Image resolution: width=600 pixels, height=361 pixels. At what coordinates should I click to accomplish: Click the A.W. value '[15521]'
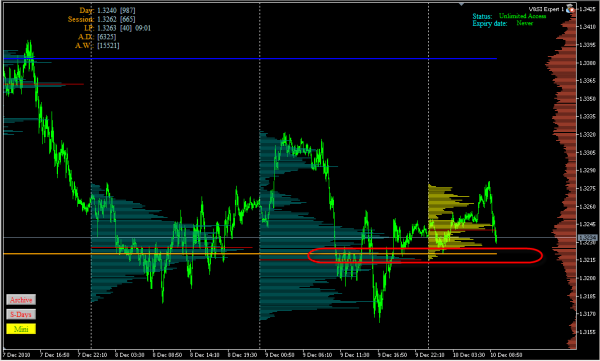[x=108, y=46]
